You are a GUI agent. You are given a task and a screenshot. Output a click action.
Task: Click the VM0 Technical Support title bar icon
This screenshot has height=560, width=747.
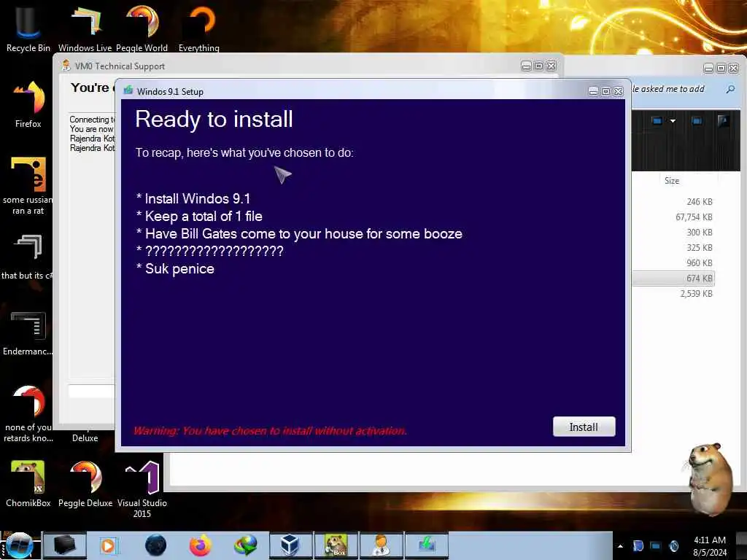(66, 66)
